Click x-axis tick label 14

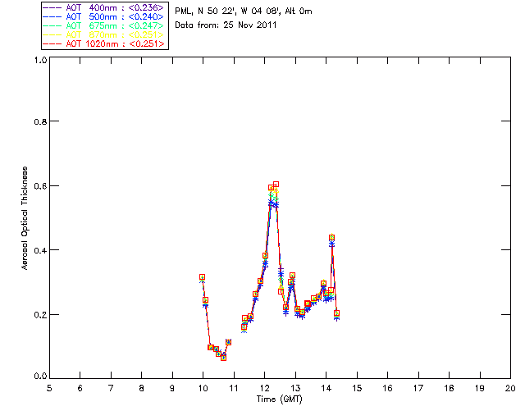click(x=326, y=389)
